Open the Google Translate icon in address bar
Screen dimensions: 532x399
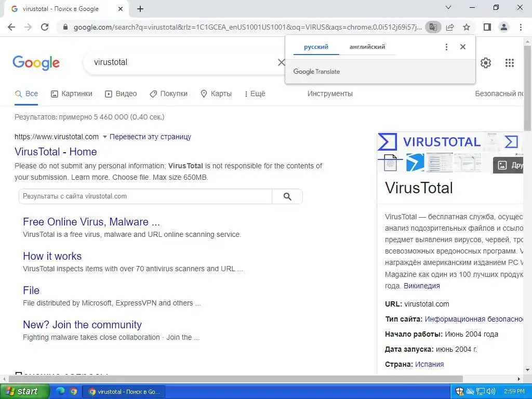pyautogui.click(x=433, y=27)
